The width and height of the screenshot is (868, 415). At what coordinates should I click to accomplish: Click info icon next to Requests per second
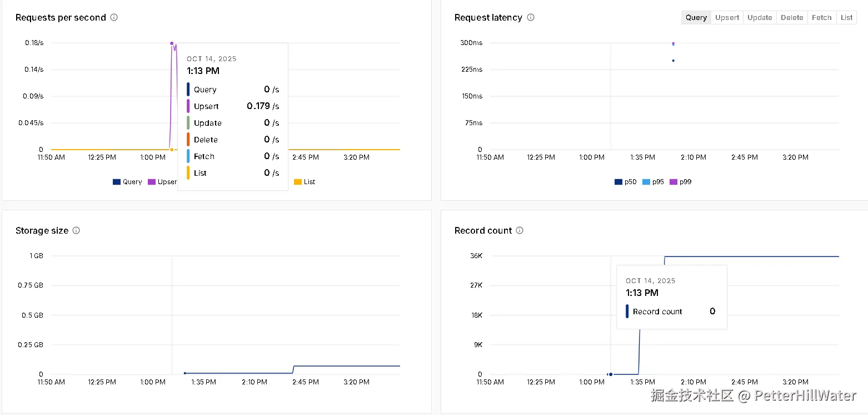coord(114,17)
